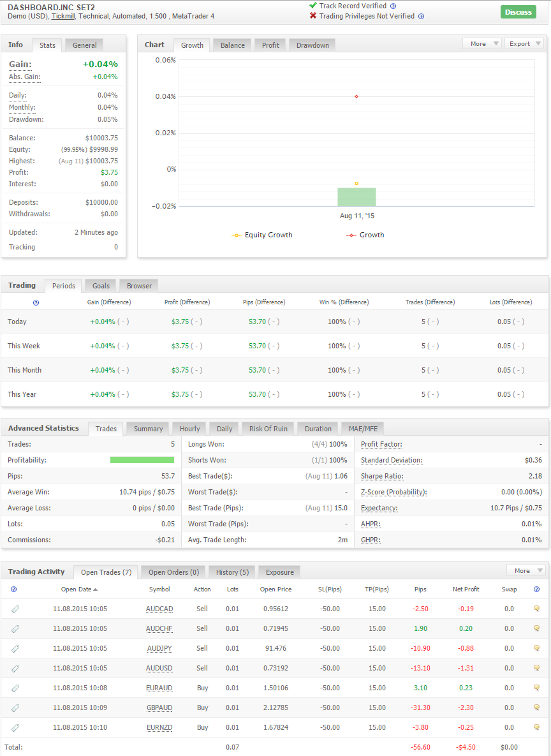
Task: Click comment bubble icon in AUDCHF row
Action: tap(536, 628)
